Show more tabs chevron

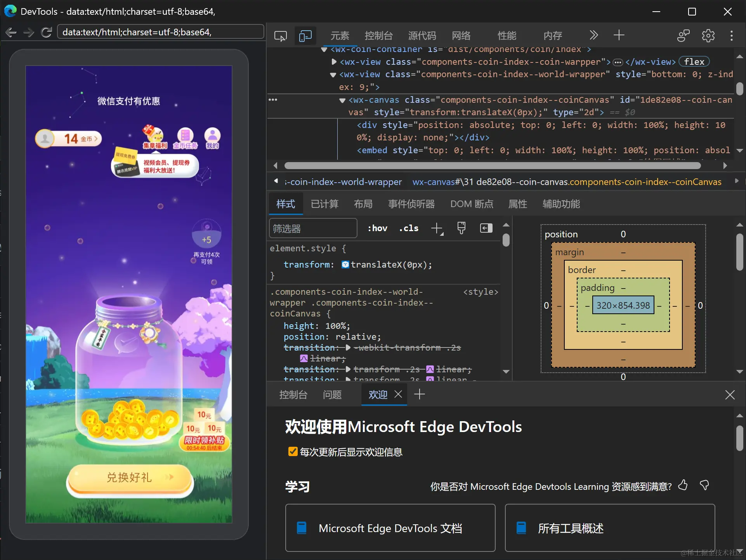pyautogui.click(x=593, y=35)
